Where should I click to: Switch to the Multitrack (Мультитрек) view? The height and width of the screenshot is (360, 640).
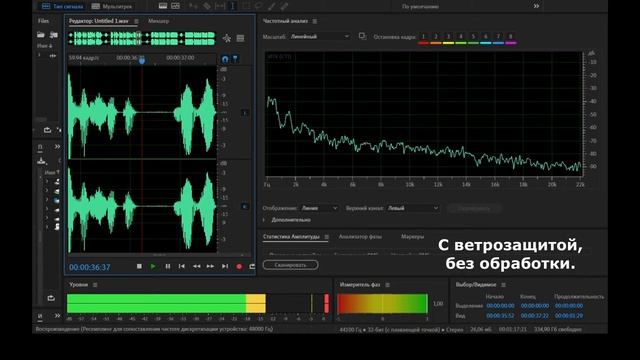[x=112, y=6]
